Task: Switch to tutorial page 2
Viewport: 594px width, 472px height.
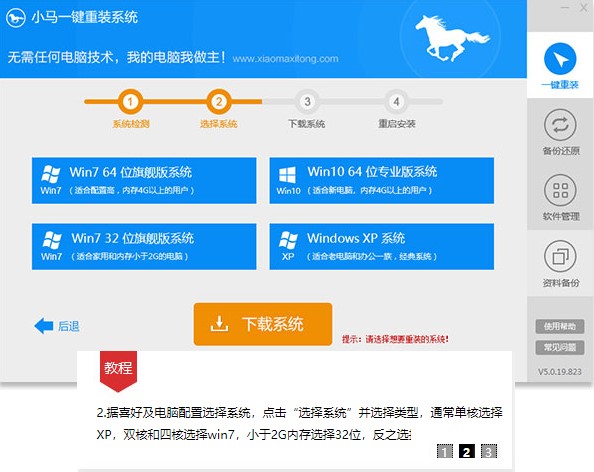Action: 467,452
